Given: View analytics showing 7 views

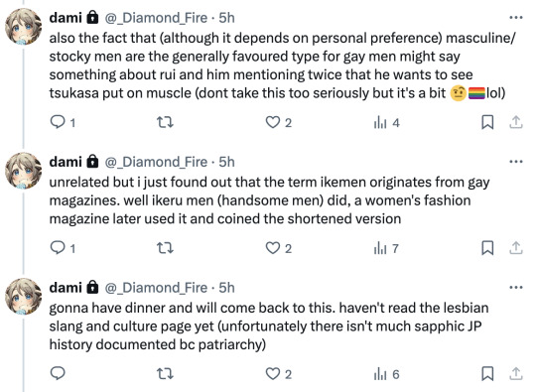Looking at the screenshot, I should coord(386,248).
